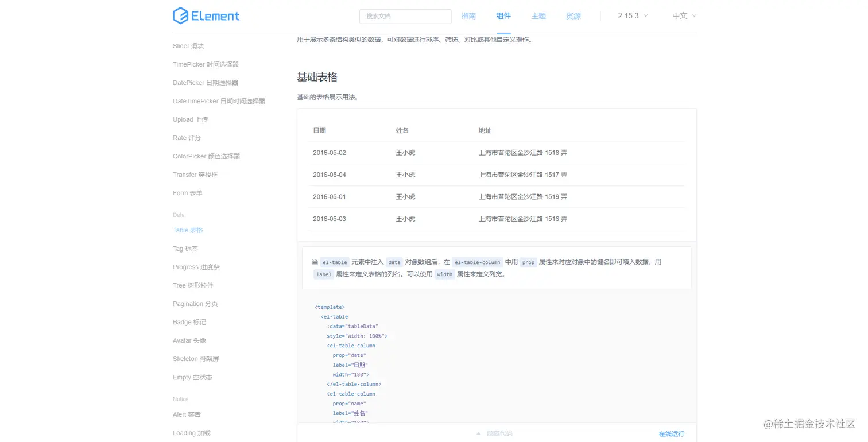Screen dimensions: 868x442
Task: Click the 基础表格 section heading
Action: click(x=317, y=77)
